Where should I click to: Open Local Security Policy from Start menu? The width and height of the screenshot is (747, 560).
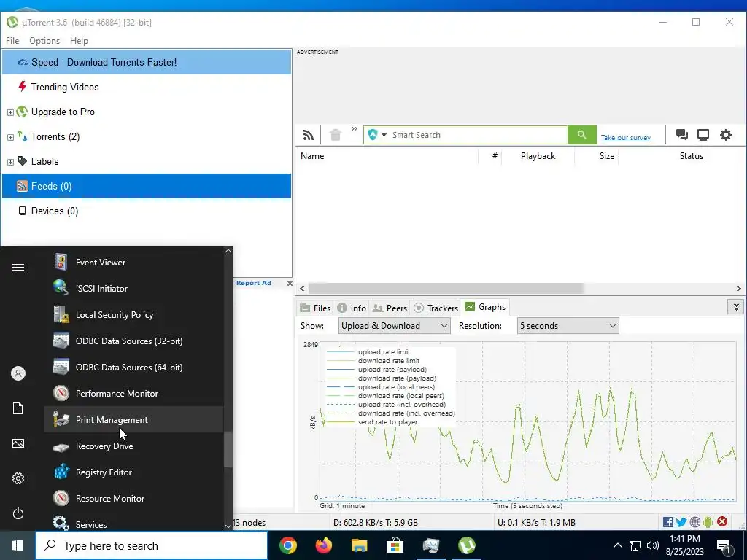[133, 315]
